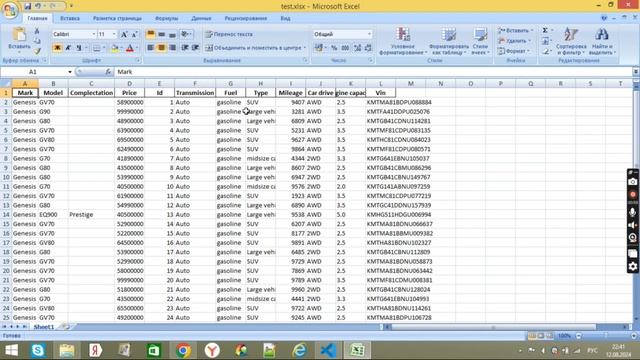
Task: Click Удалить cells button
Action: coord(515,41)
